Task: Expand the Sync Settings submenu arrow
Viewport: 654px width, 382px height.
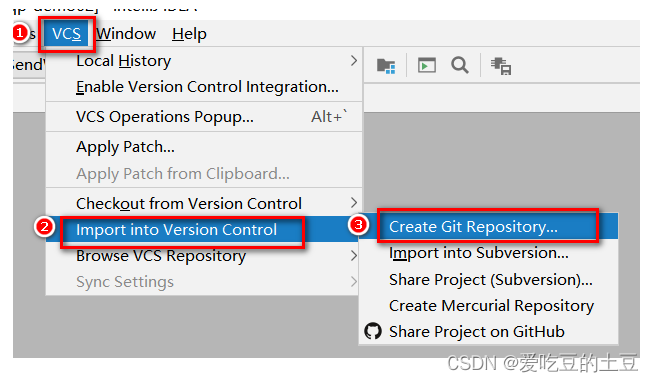Action: [354, 282]
